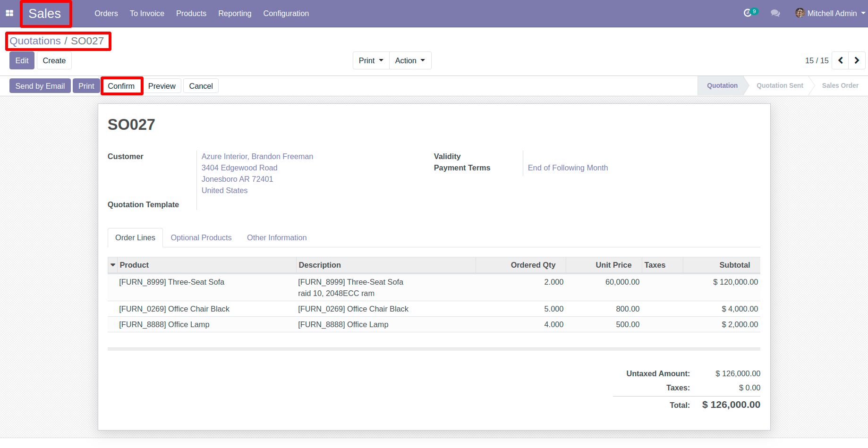The height and width of the screenshot is (448, 868).
Task: Open the Orders menu
Action: pos(106,13)
